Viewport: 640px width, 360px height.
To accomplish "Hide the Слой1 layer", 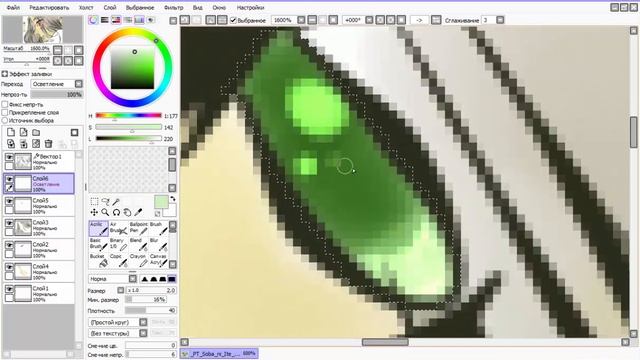I will point(9,289).
